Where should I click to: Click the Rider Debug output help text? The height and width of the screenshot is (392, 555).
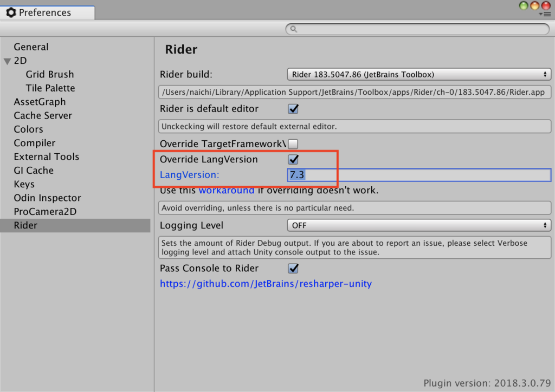pos(354,247)
